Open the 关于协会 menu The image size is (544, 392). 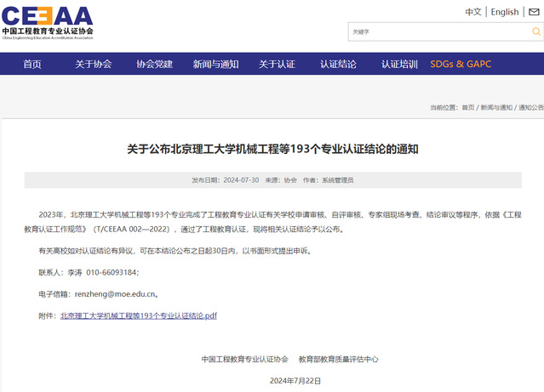pyautogui.click(x=93, y=64)
